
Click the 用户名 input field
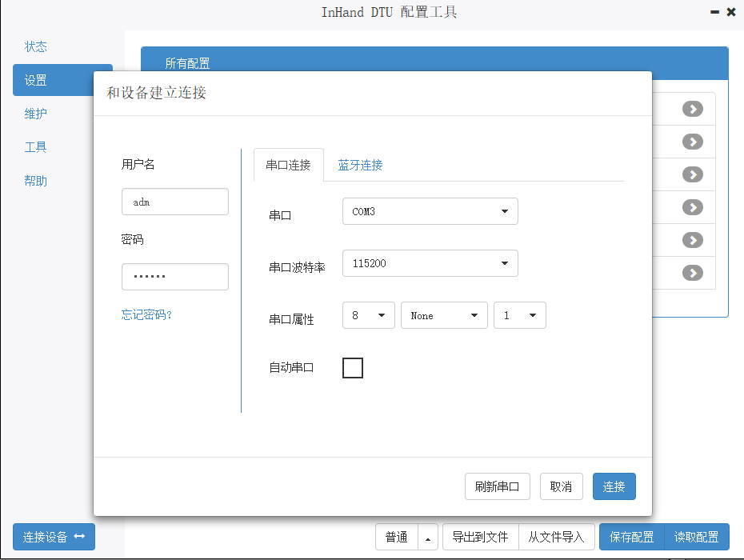click(174, 202)
